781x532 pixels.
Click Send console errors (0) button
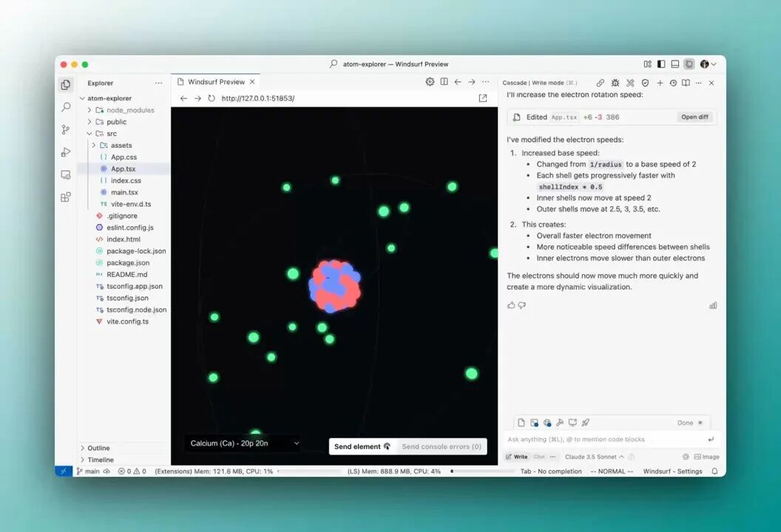pyautogui.click(x=442, y=446)
